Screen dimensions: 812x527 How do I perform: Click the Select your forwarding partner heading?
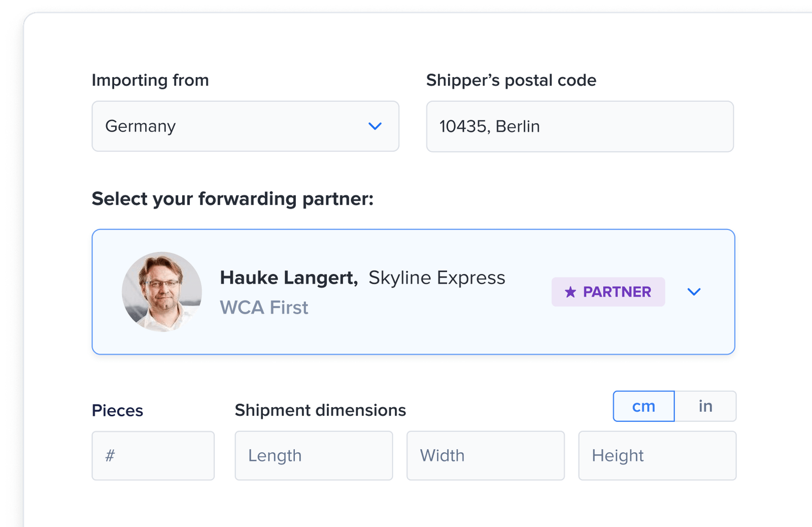232,199
